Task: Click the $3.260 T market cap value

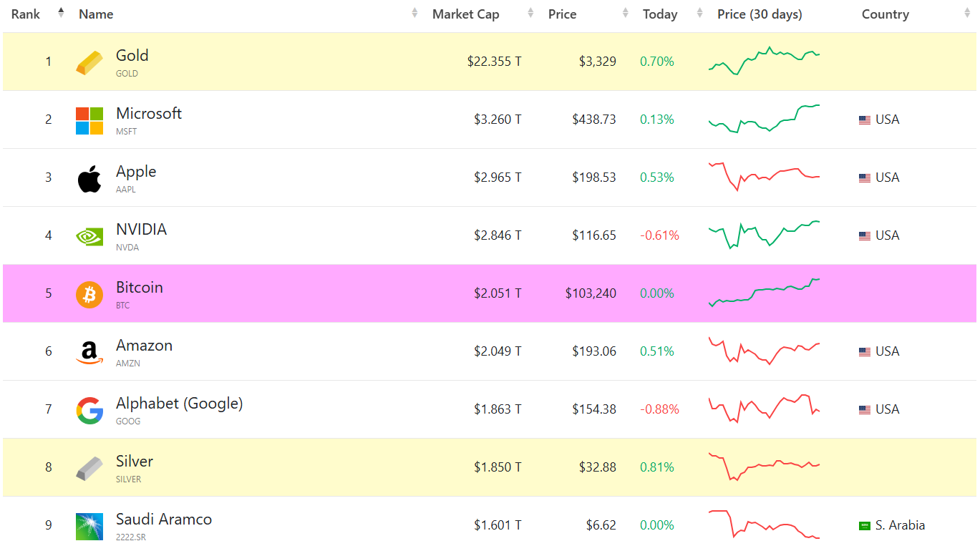Action: coord(498,120)
